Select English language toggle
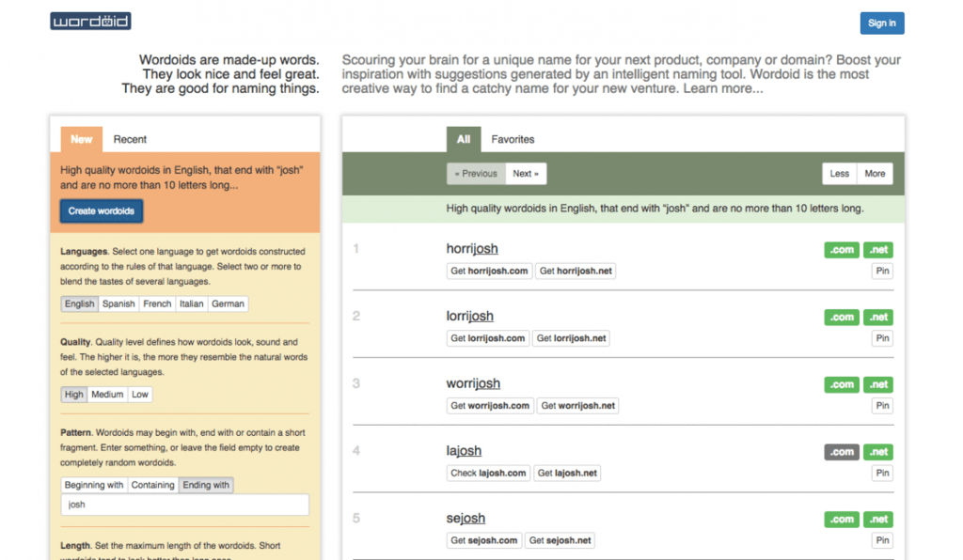Screen dimensions: 963x560 tap(79, 303)
